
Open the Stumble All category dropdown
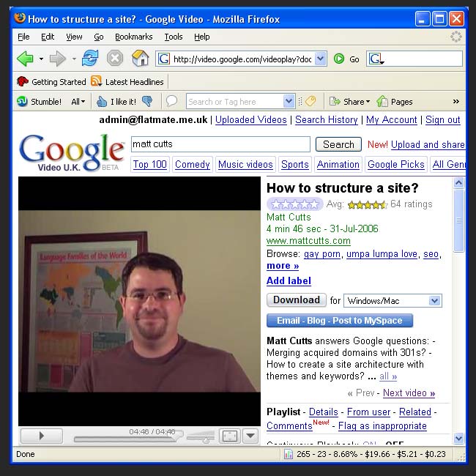pos(78,102)
